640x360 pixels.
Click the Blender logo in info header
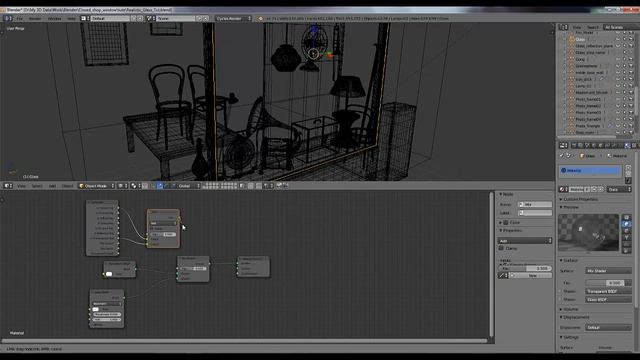point(260,18)
